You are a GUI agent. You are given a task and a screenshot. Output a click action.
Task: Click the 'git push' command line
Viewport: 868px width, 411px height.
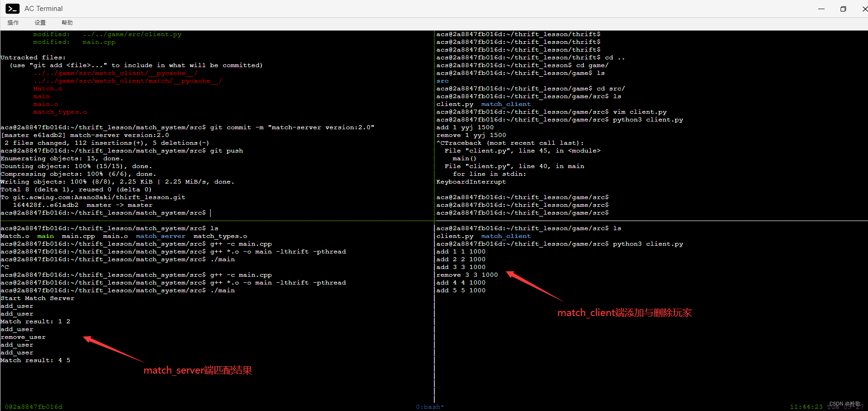[x=122, y=151]
